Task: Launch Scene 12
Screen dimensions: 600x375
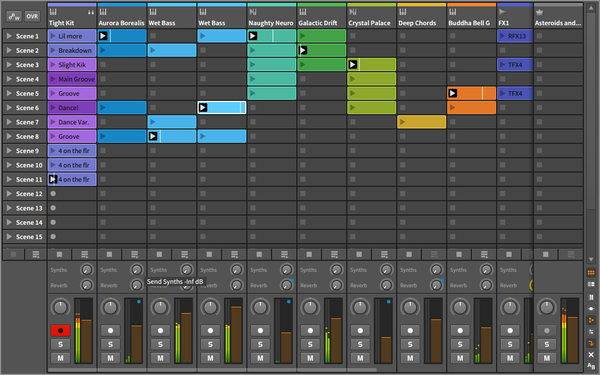Action: 9,194
